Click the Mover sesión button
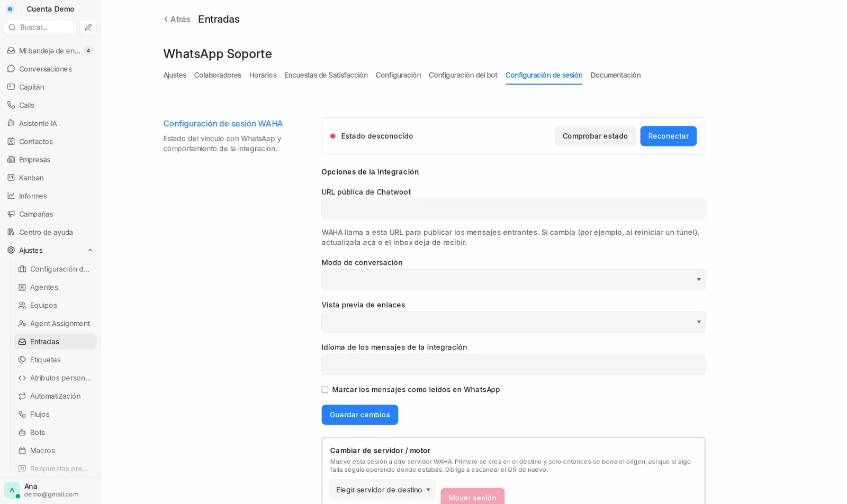Image resolution: width=847 pixels, height=504 pixels. pyautogui.click(x=472, y=497)
